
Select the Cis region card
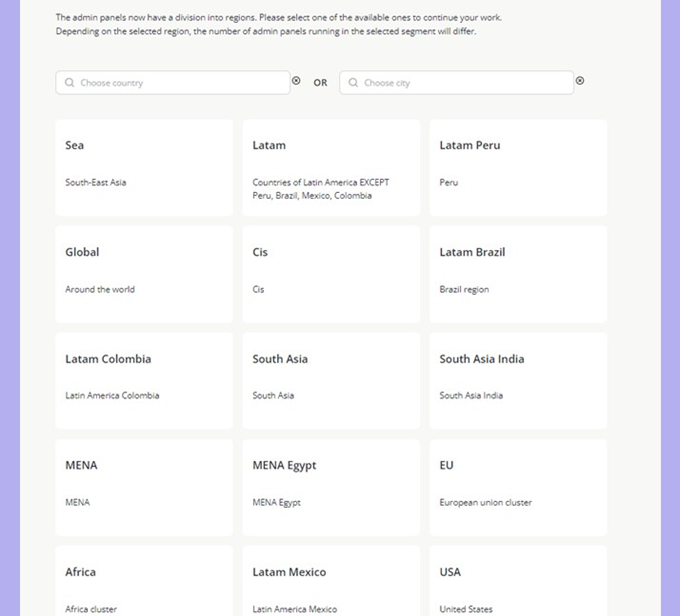(x=331, y=274)
